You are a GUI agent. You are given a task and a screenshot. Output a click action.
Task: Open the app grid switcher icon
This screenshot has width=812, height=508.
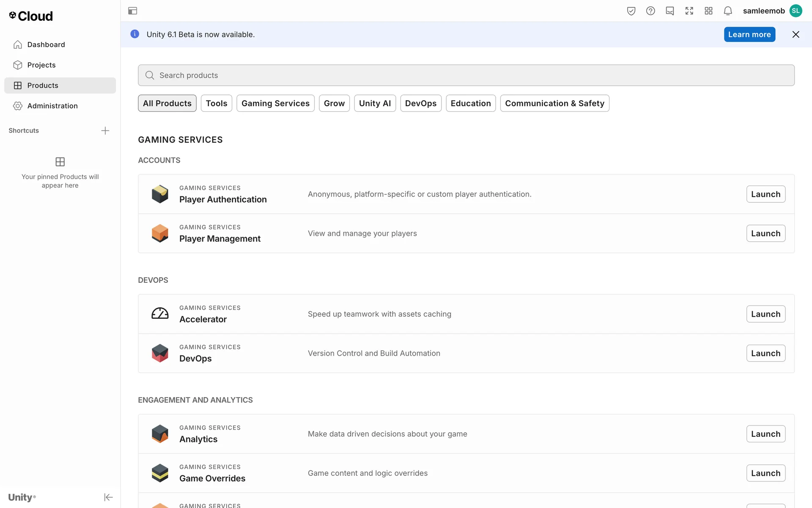click(x=708, y=11)
